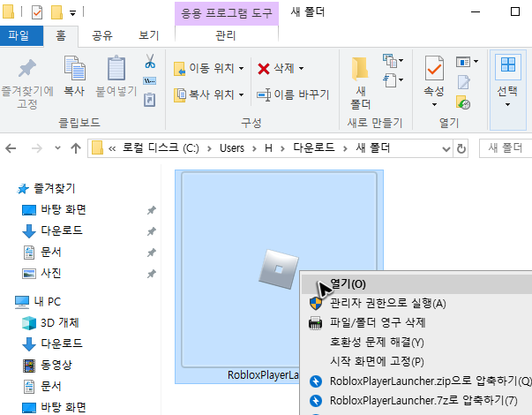Click 로컬 디스크 (C:) in address path
The height and width of the screenshot is (415, 532).
(161, 148)
